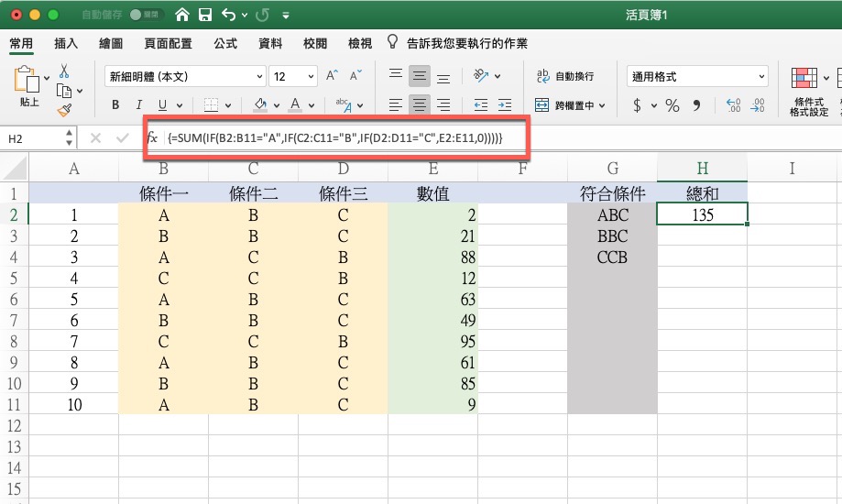This screenshot has height=504, width=842.
Task: Apply Percent Style format
Action: [x=673, y=105]
